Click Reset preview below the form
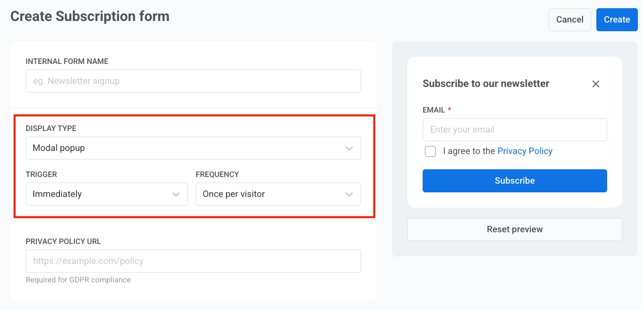The height and width of the screenshot is (310, 644). tap(514, 229)
